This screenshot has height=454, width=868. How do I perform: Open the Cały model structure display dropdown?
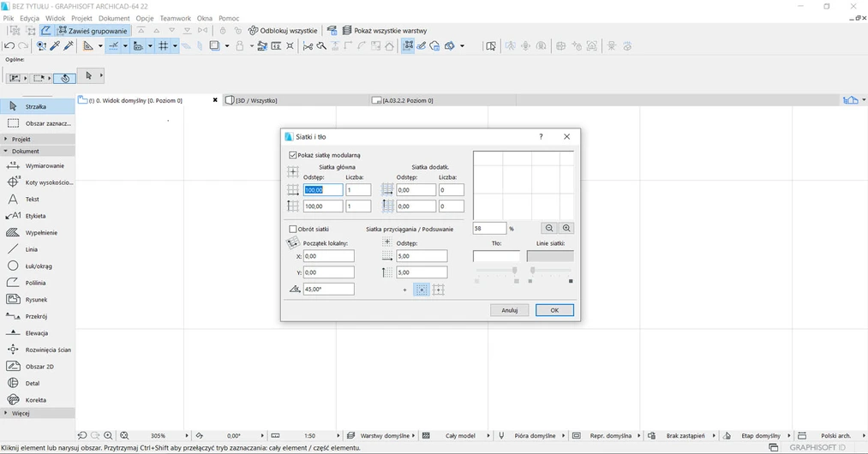point(461,436)
